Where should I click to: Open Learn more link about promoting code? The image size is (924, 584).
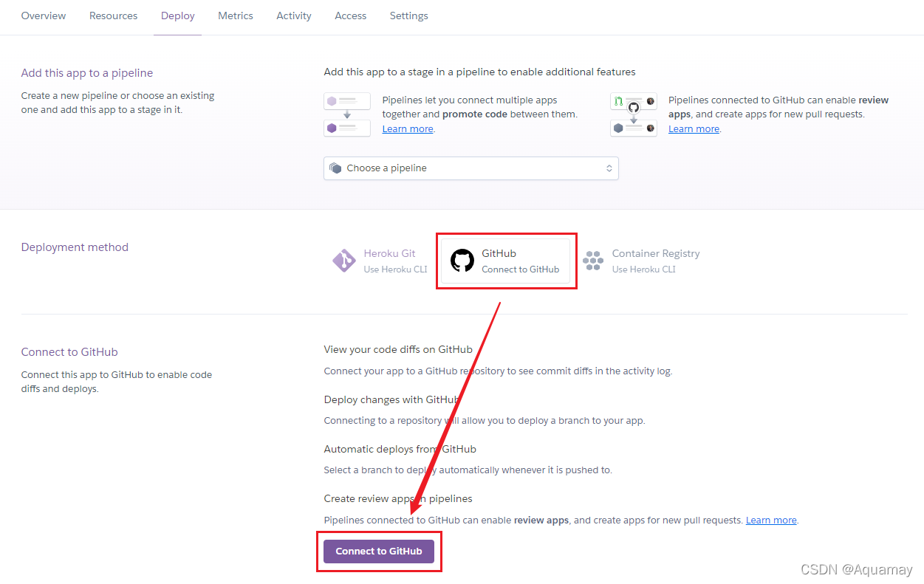408,128
